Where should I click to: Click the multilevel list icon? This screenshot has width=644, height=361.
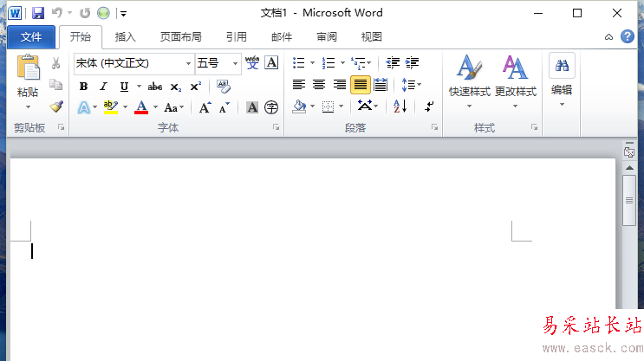coord(358,63)
